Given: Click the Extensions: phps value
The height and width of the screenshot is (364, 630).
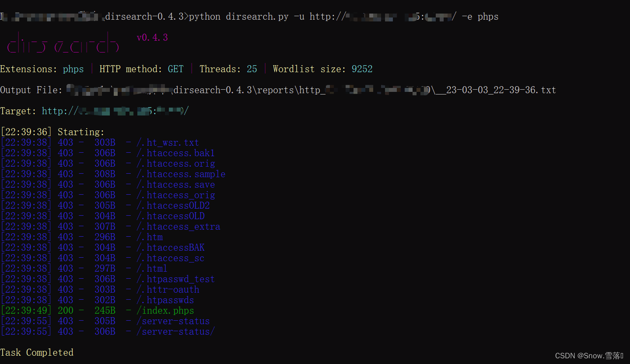Looking at the screenshot, I should [x=73, y=69].
